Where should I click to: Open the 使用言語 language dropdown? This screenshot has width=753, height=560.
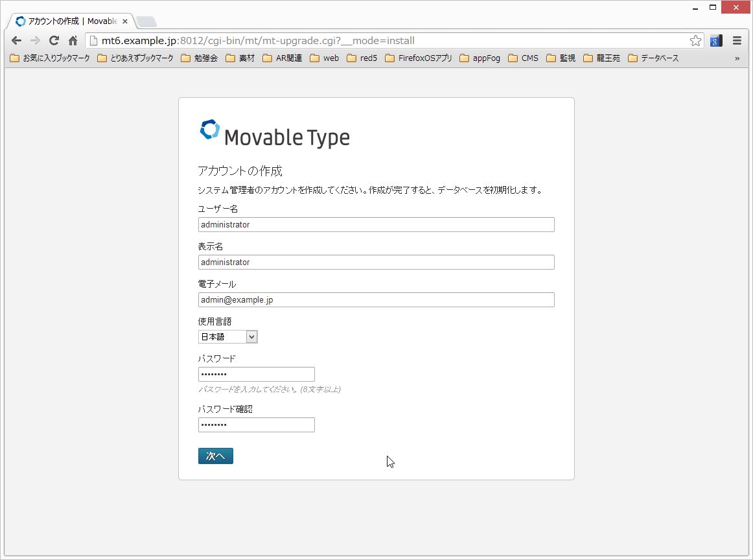pyautogui.click(x=227, y=336)
